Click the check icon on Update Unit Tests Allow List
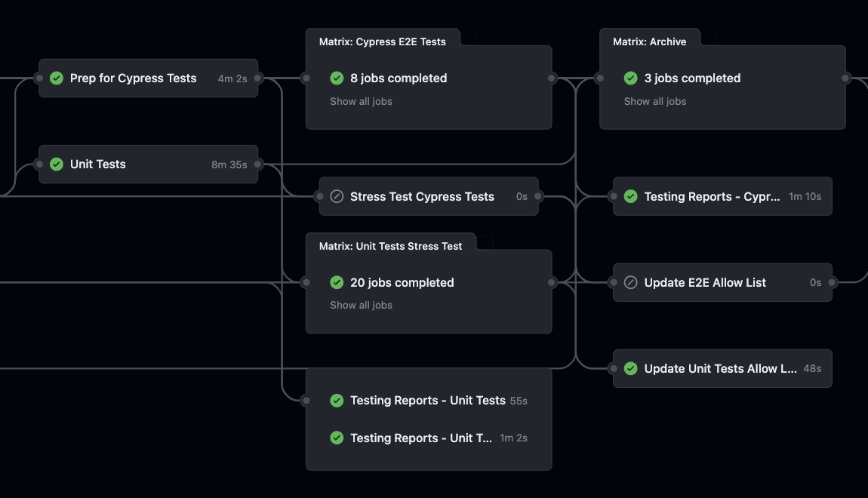Image resolution: width=868 pixels, height=498 pixels. [630, 368]
